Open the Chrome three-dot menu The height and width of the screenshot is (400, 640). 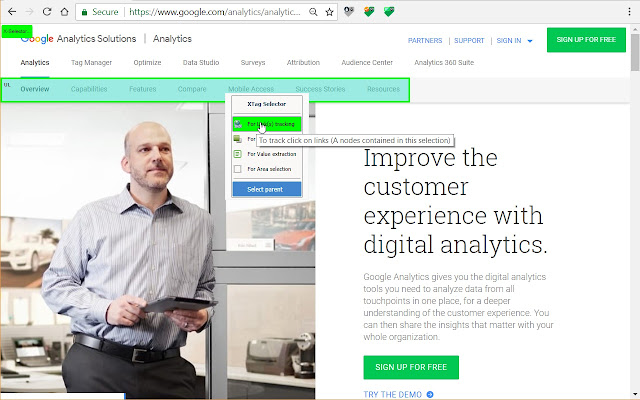coord(629,12)
